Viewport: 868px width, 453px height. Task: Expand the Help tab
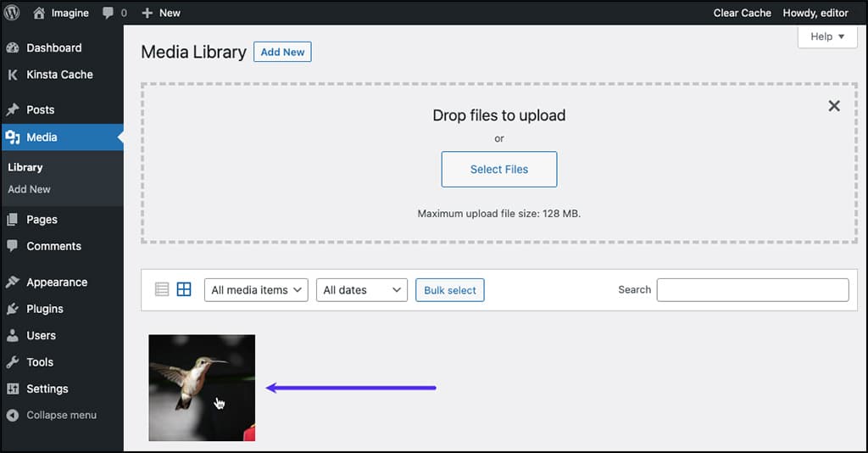(x=827, y=36)
